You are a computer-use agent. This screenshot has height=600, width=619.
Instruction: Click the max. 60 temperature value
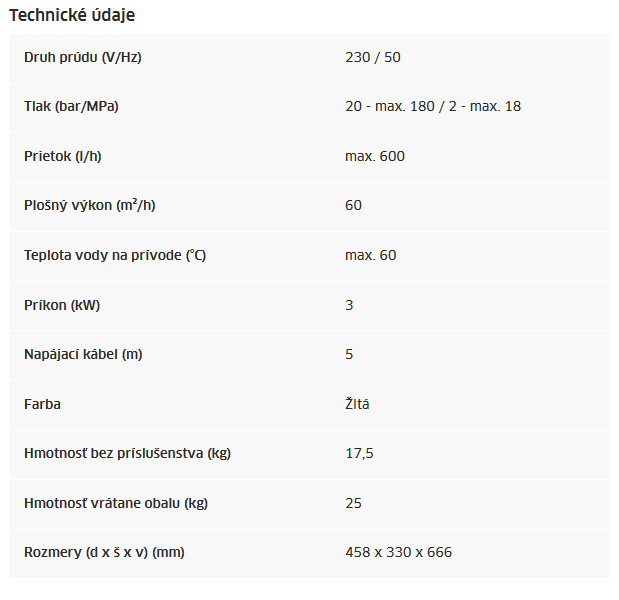[371, 255]
